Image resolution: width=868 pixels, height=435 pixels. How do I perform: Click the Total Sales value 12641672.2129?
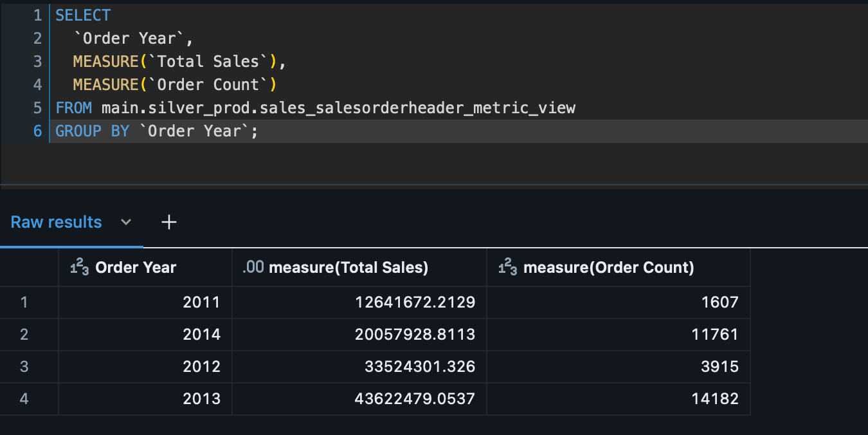415,302
